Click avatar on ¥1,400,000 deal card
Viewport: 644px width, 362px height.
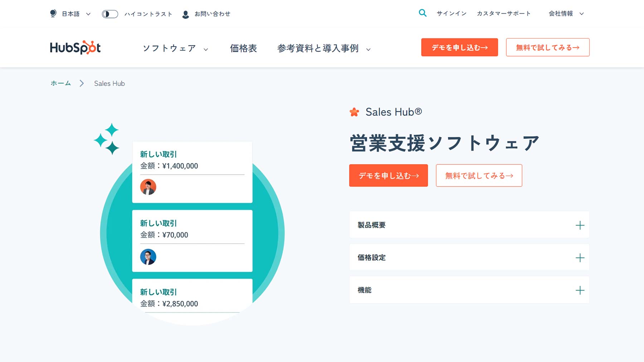click(148, 187)
